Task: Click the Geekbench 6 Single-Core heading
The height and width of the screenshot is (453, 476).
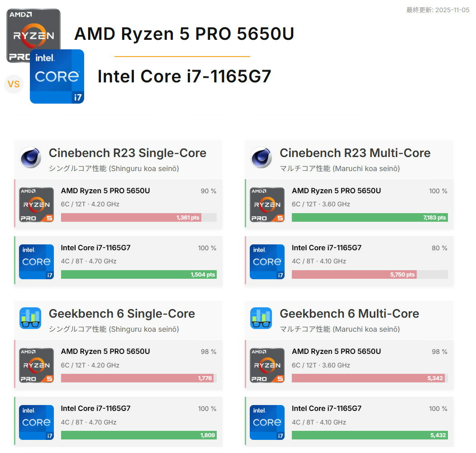Action: click(x=122, y=314)
